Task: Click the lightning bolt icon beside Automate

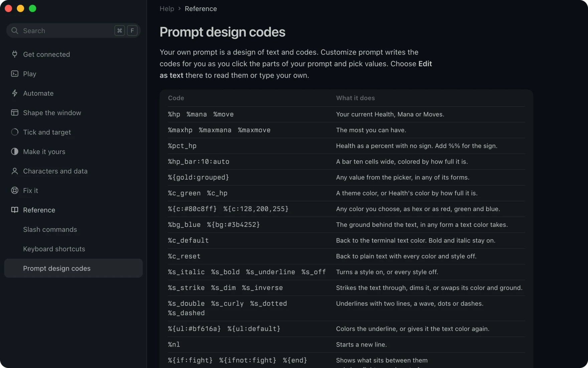Action: click(x=15, y=93)
